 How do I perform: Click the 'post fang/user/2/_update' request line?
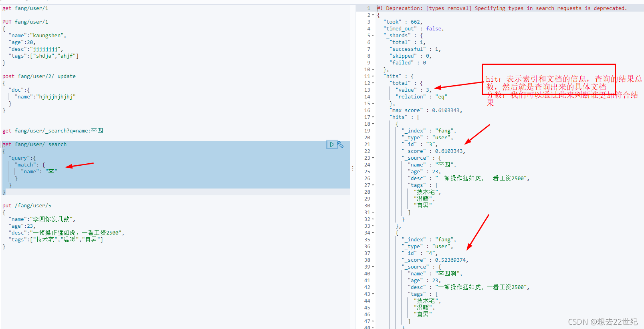(x=39, y=76)
